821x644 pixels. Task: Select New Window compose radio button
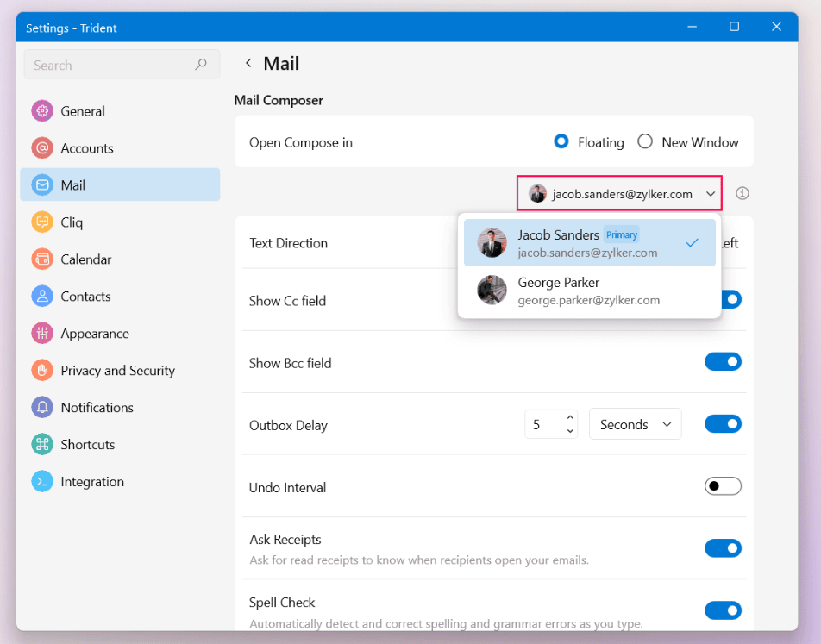coord(645,141)
